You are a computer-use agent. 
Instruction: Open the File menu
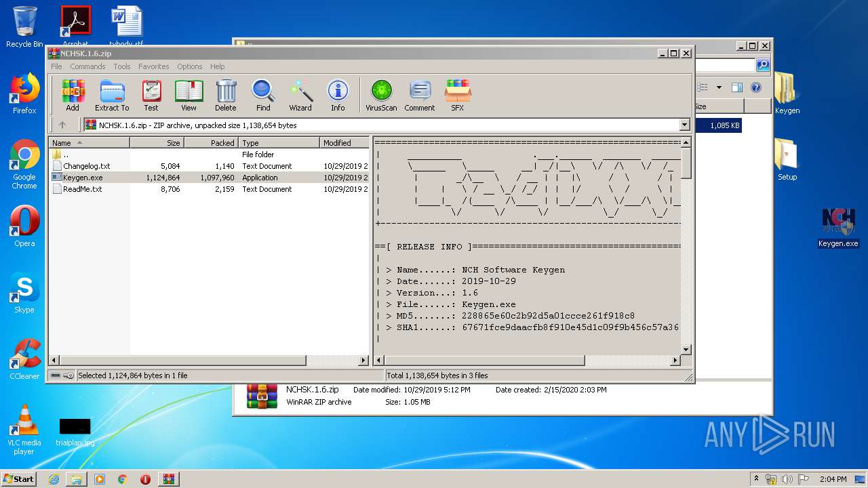(x=56, y=66)
